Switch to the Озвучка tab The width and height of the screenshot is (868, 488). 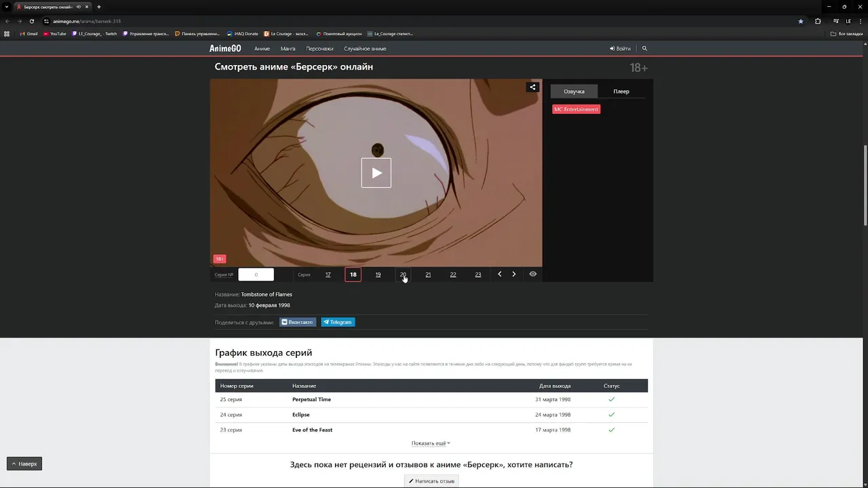(574, 91)
